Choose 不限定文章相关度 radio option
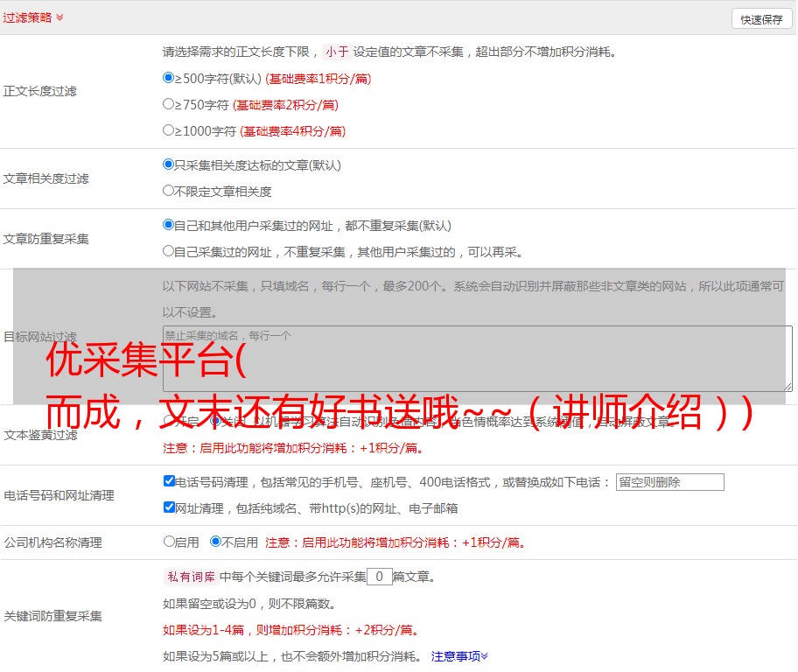 pos(169,191)
